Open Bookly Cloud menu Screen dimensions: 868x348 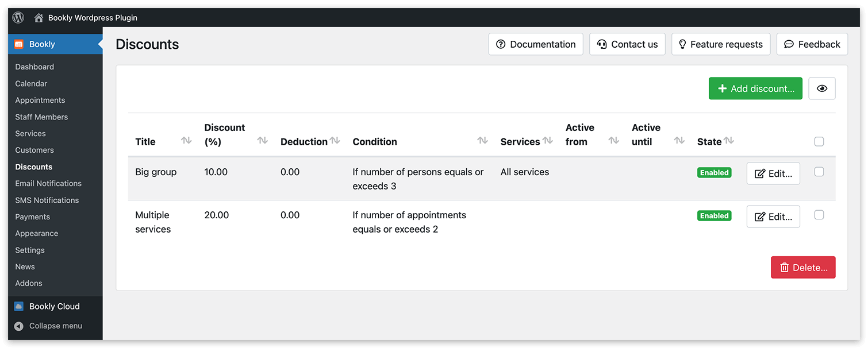pos(55,307)
